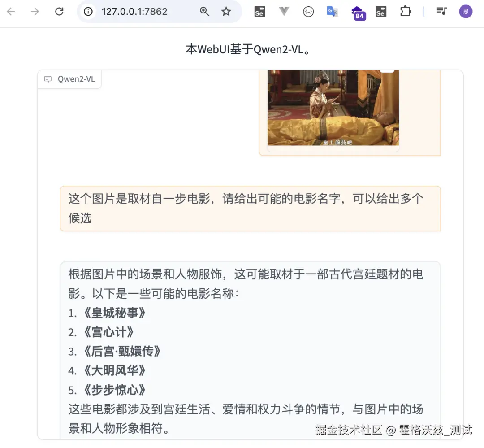Reload the current page
Image resolution: width=484 pixels, height=448 pixels.
tap(59, 12)
